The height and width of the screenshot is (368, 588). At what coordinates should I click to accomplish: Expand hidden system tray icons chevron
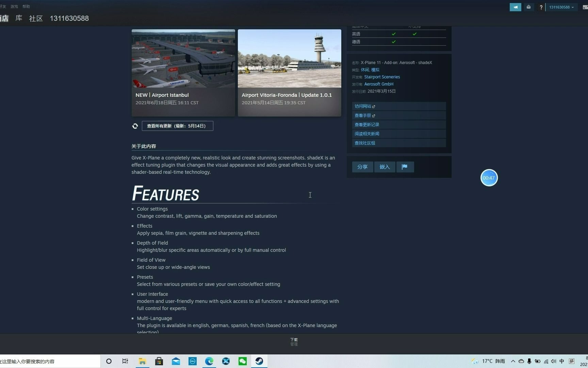(513, 361)
